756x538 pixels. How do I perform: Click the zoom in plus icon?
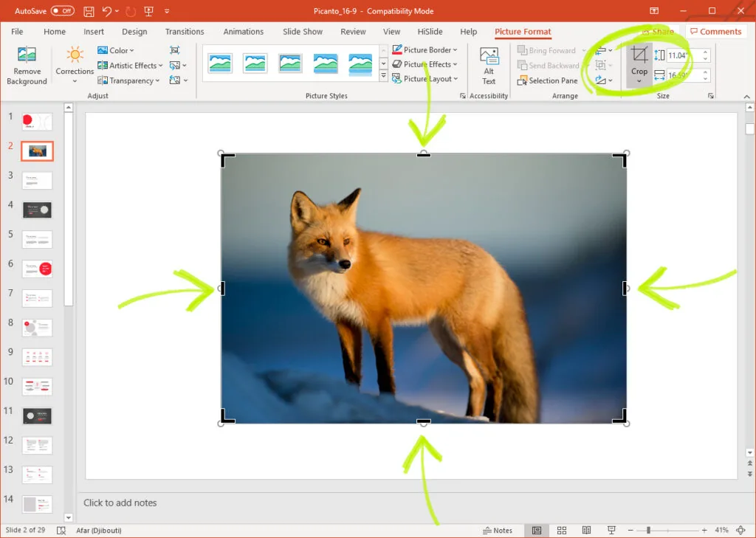tap(704, 531)
